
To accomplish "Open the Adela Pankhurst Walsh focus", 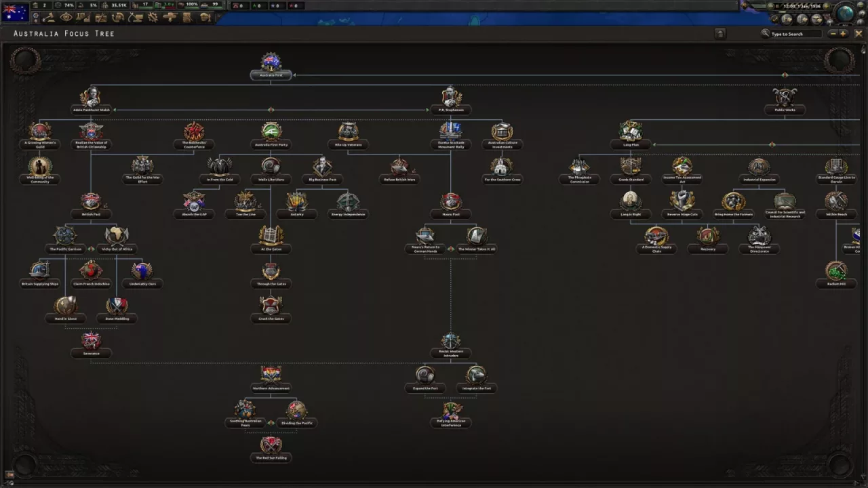I will 91,100.
